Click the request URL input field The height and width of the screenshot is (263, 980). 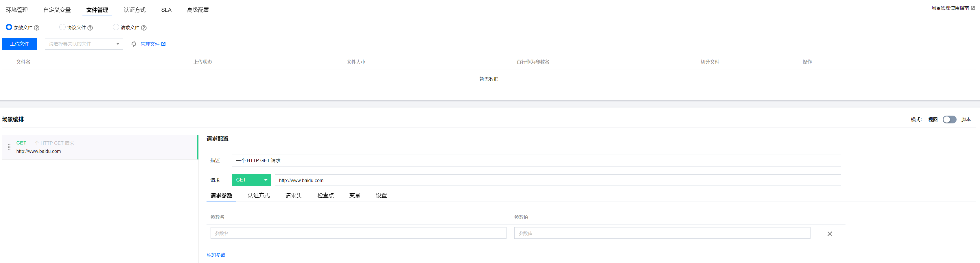coord(558,180)
